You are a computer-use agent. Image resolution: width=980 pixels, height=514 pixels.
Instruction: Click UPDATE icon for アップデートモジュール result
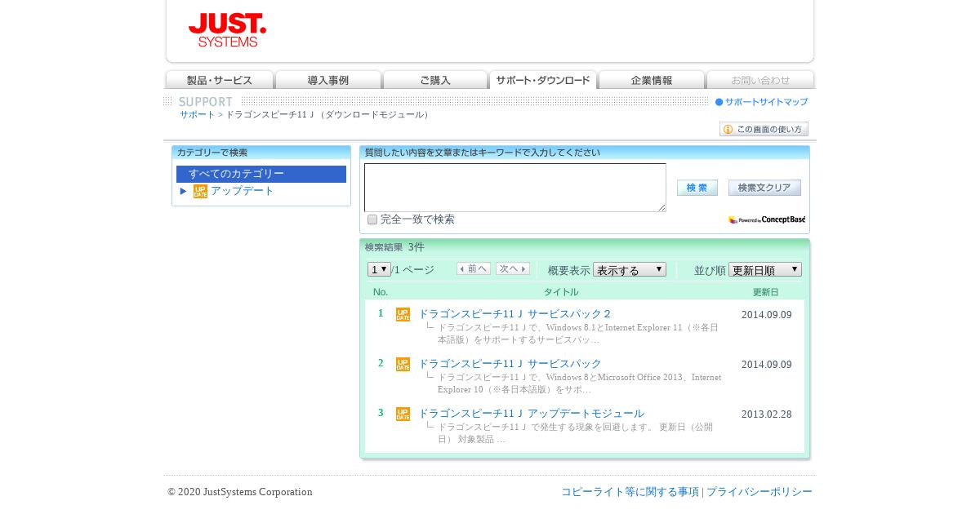403,414
